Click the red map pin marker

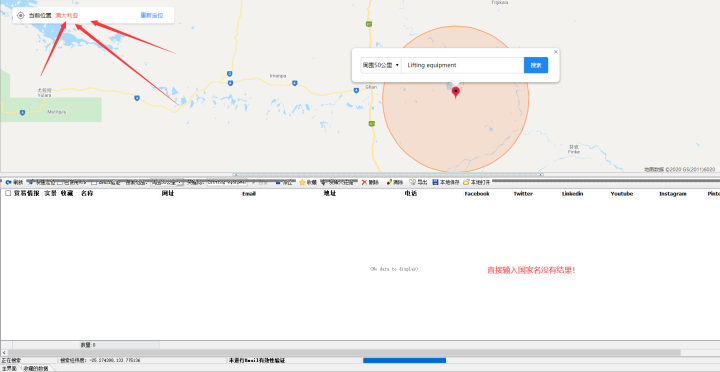coord(456,92)
